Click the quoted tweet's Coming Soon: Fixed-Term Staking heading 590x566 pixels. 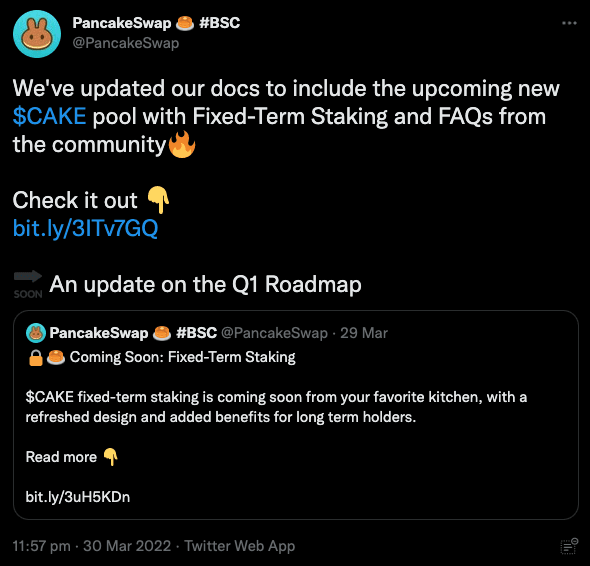(x=182, y=357)
